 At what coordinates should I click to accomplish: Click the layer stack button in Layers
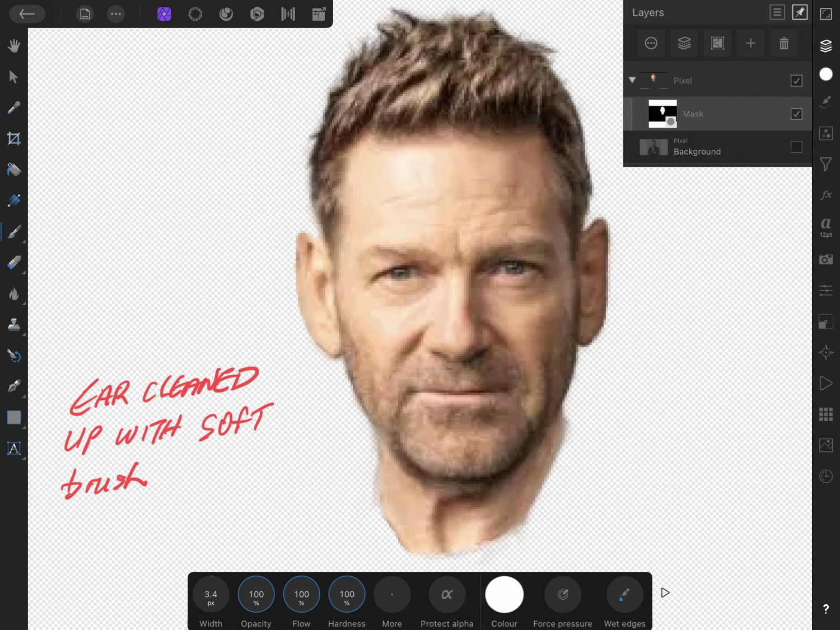click(684, 43)
